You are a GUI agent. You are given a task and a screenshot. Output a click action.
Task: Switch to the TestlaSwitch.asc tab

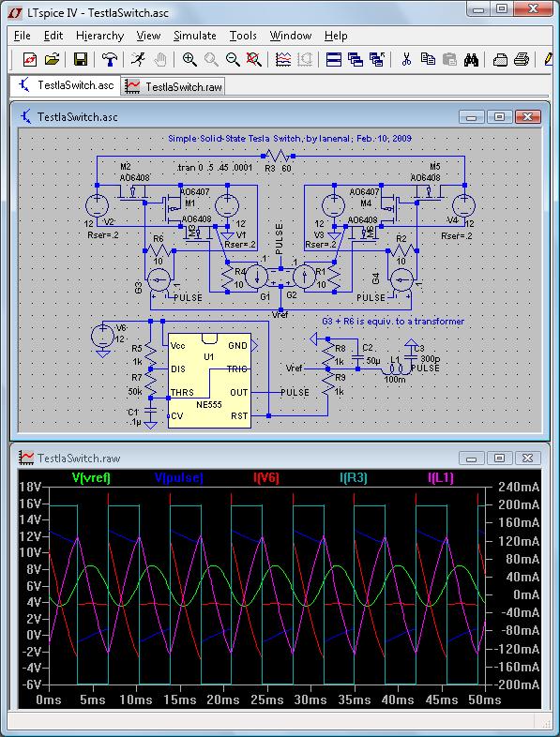(66, 85)
